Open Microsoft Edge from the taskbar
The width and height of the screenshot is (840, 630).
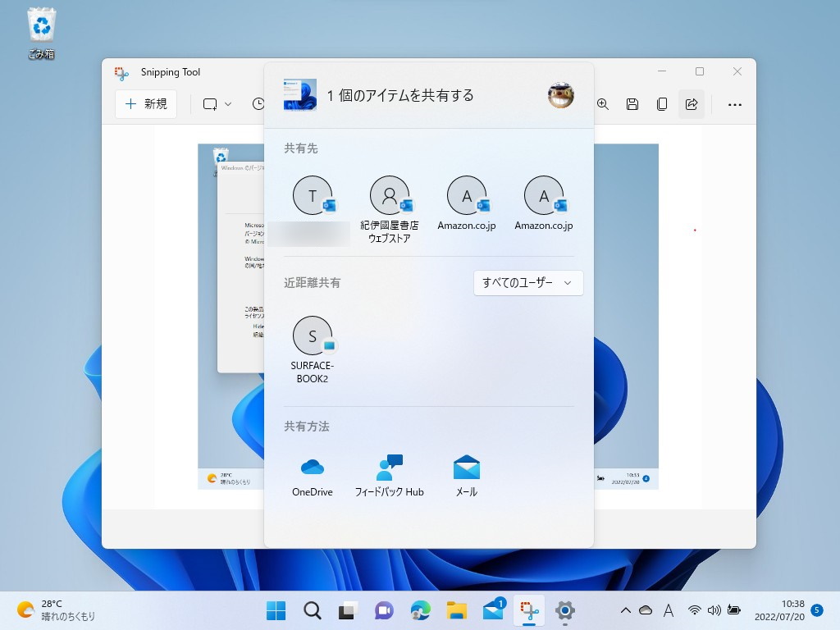420,610
